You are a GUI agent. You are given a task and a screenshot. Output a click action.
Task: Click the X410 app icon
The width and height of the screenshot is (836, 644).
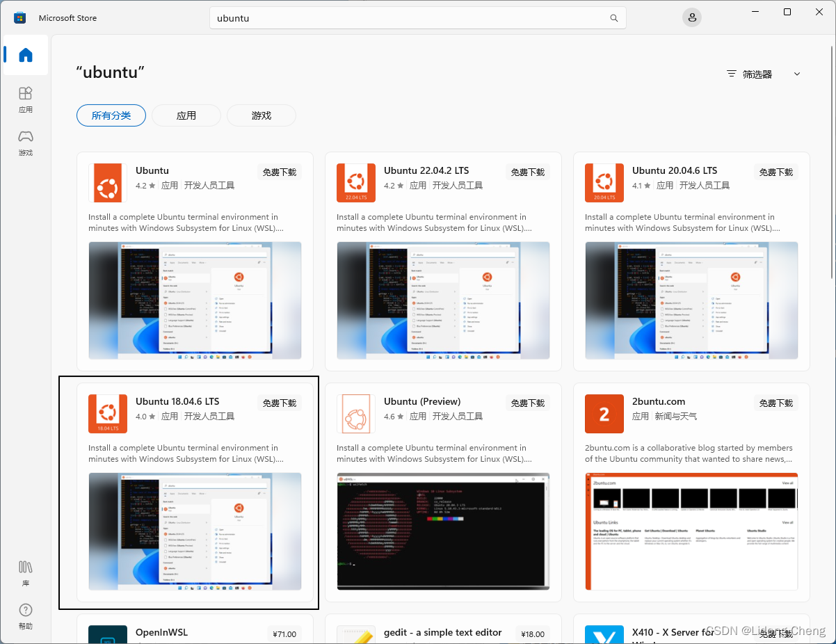click(x=604, y=634)
